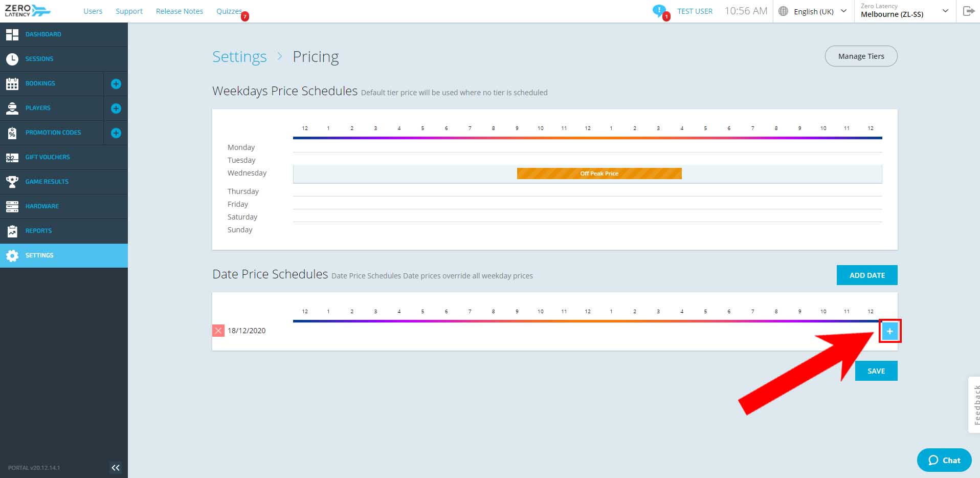The height and width of the screenshot is (478, 980).
Task: Open the Quizzes menu
Action: click(x=229, y=11)
